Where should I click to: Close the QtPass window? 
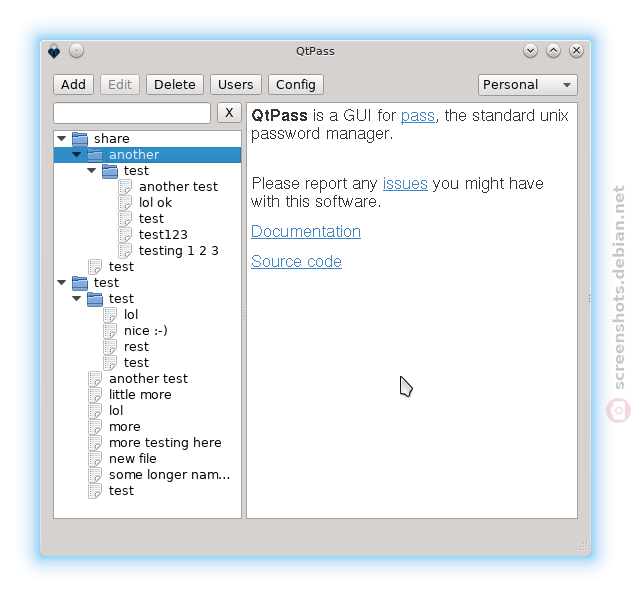576,51
